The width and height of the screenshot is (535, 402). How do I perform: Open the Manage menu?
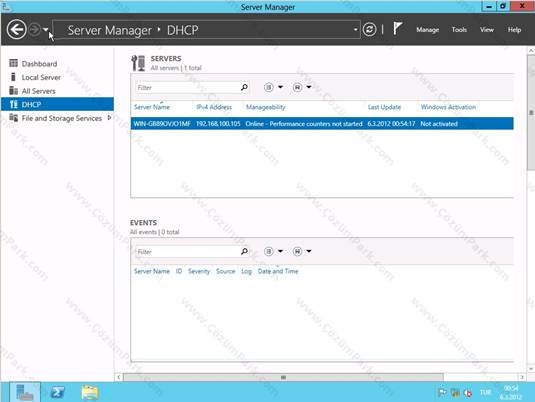click(x=428, y=30)
